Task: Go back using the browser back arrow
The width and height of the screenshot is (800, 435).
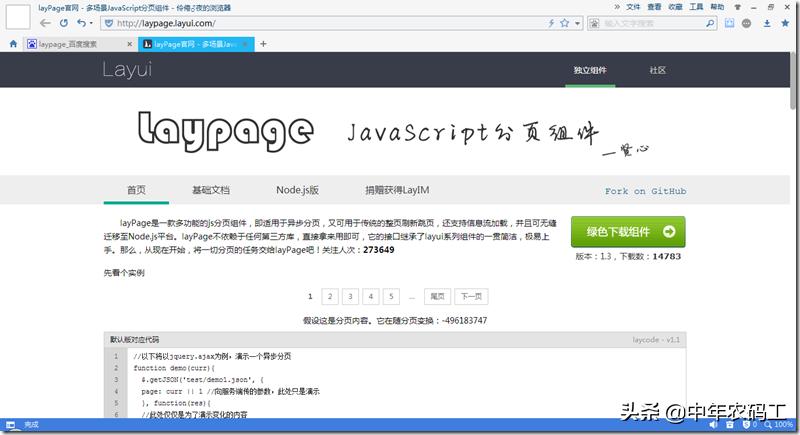Action: [45, 23]
